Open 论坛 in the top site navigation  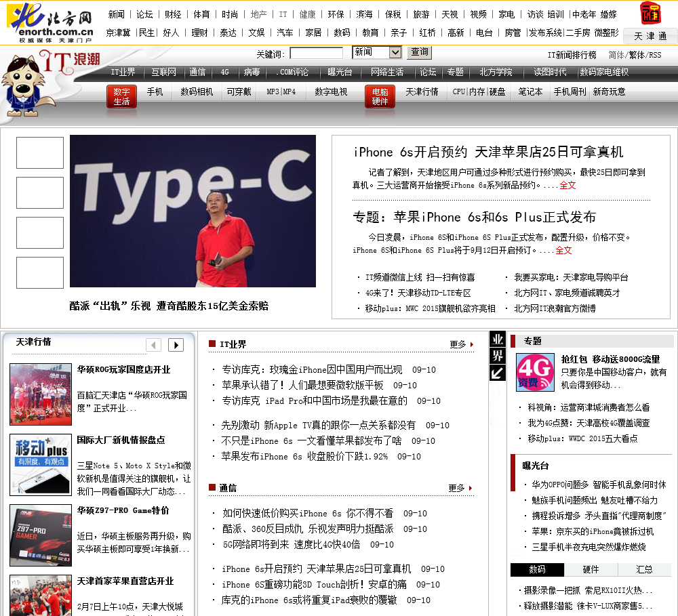[144, 15]
